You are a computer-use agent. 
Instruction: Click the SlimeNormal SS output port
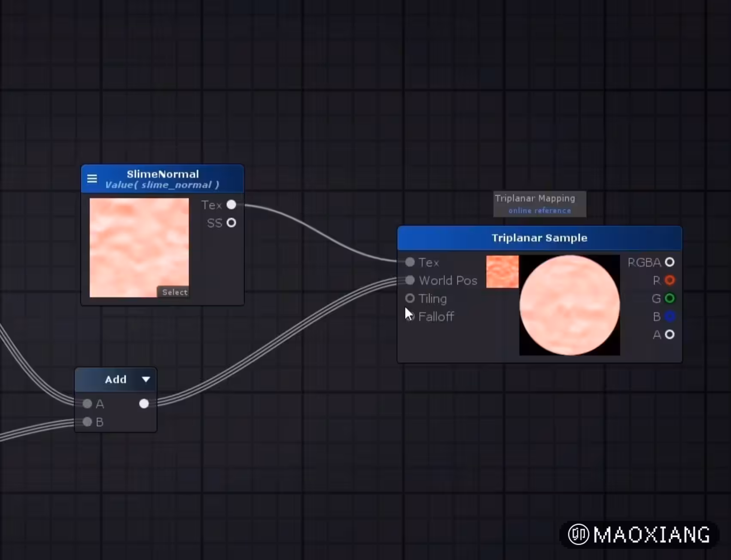click(x=231, y=223)
